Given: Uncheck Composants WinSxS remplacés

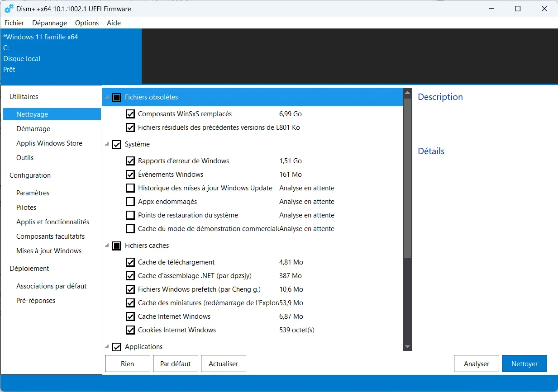Looking at the screenshot, I should click(x=130, y=114).
